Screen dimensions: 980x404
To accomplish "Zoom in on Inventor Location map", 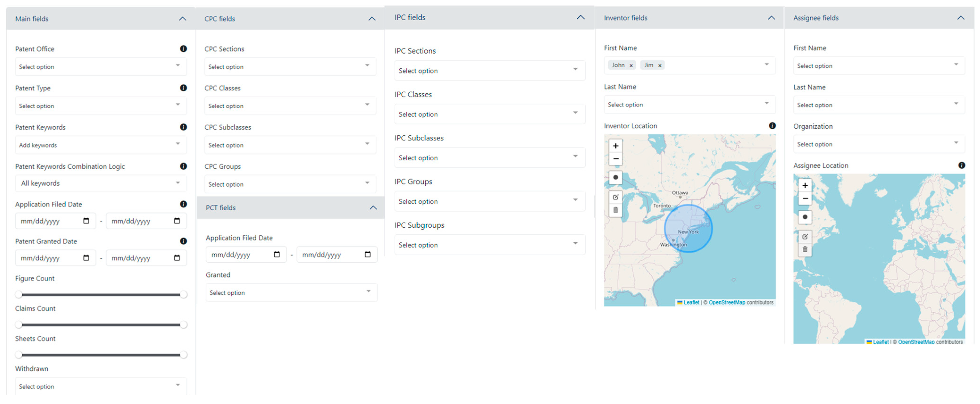I will [x=616, y=146].
